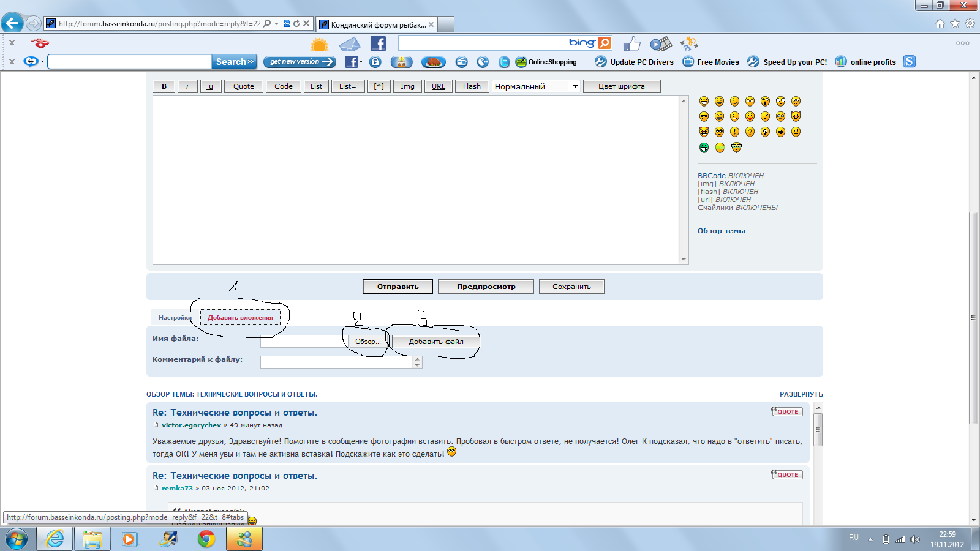The width and height of the screenshot is (980, 551).
Task: Click the browser forward arrow button
Action: 34,23
